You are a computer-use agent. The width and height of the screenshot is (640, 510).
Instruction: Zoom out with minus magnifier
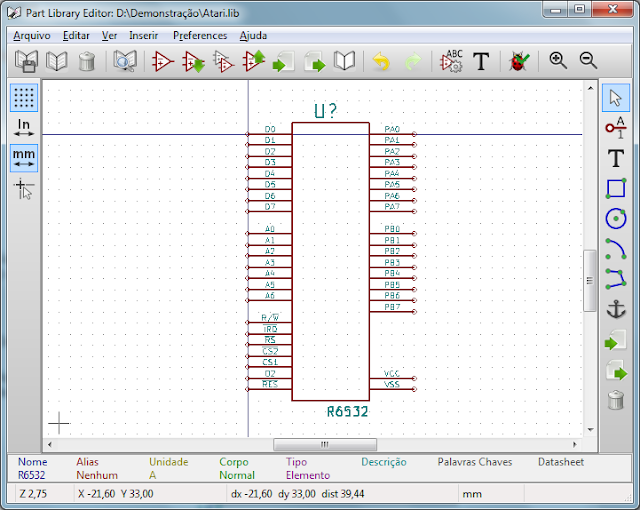pyautogui.click(x=588, y=61)
